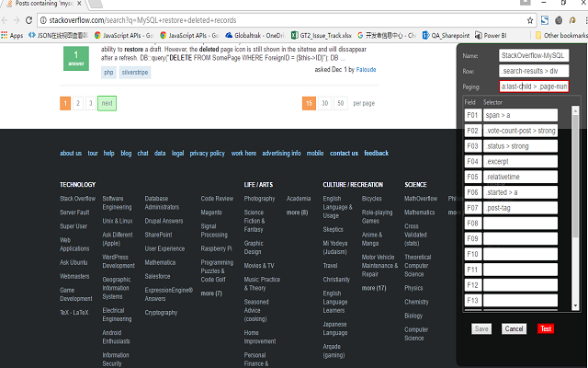
Task: Open the Apps grid shortcut in the bookmarks bar
Action: (x=12, y=35)
